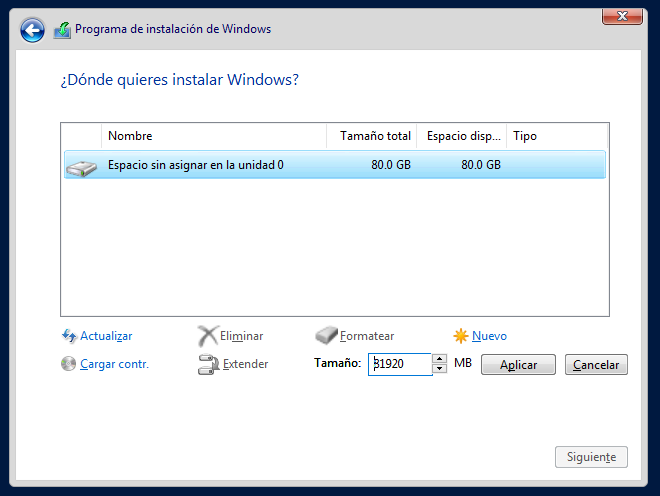660x496 pixels.
Task: Go back with the blue arrow button
Action: 32,30
